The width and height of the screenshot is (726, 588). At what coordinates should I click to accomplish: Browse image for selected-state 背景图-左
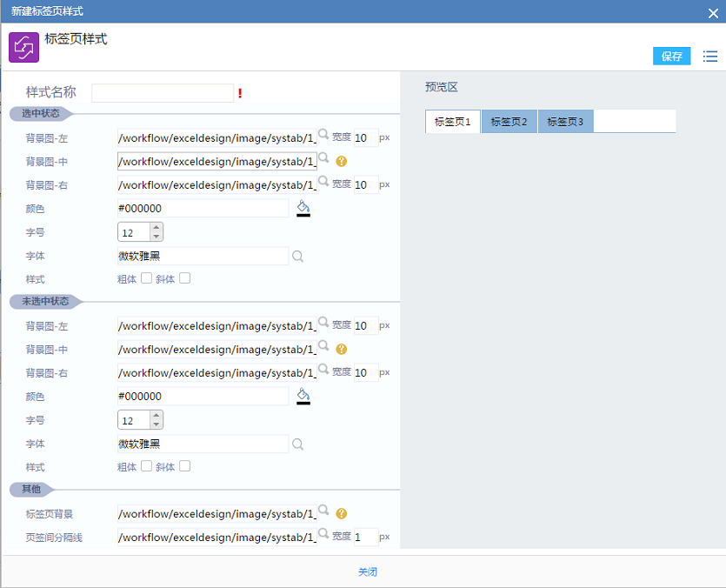[323, 135]
